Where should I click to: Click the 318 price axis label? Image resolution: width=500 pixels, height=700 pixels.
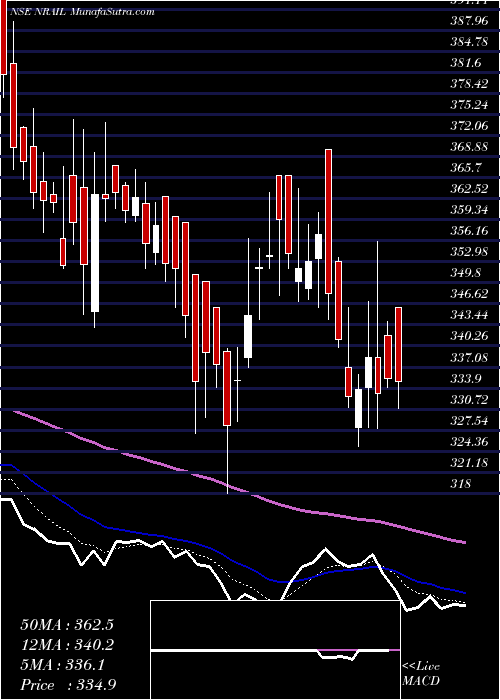460,484
